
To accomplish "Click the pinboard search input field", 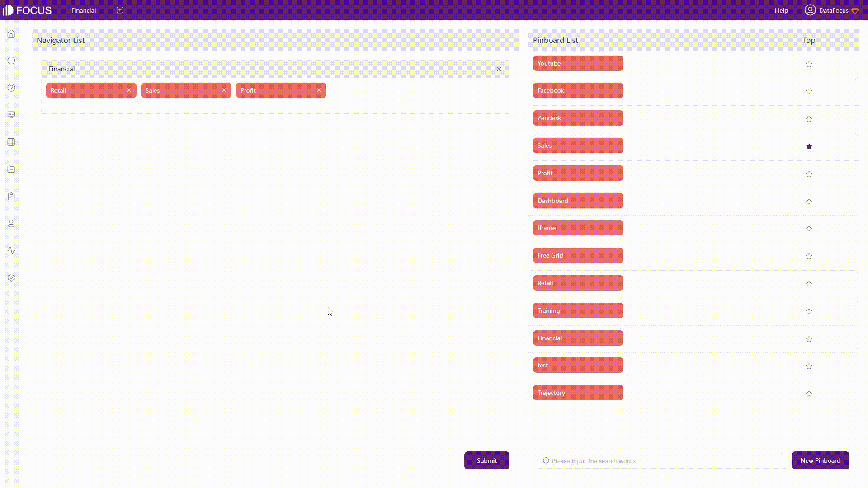I will click(661, 460).
